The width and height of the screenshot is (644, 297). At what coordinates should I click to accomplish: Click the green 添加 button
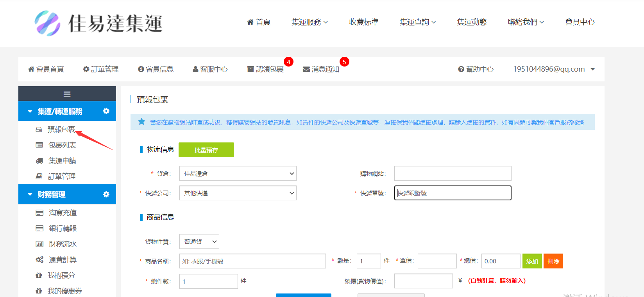coord(532,261)
